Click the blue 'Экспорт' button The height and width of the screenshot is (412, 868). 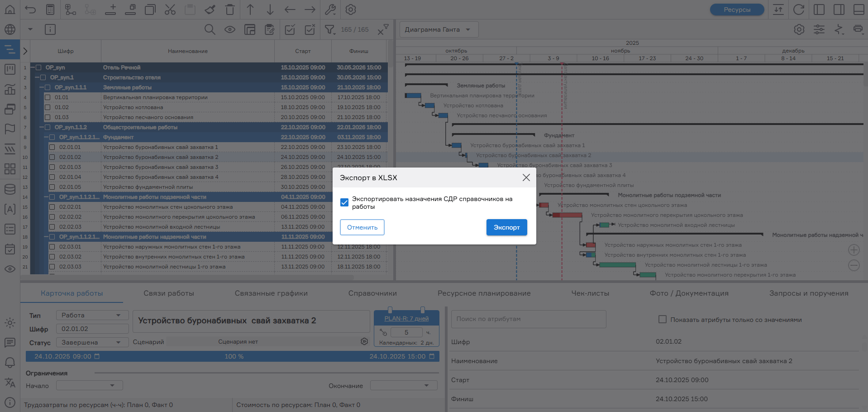(x=506, y=227)
